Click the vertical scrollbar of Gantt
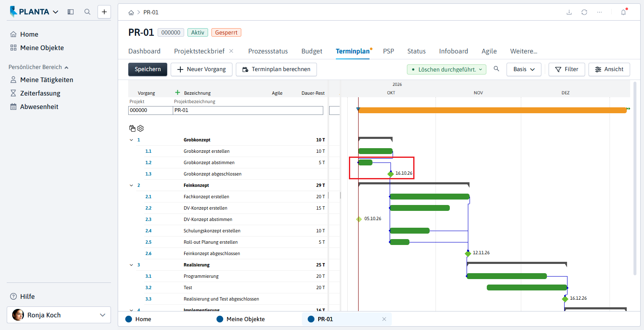This screenshot has width=644, height=330. coord(635,179)
